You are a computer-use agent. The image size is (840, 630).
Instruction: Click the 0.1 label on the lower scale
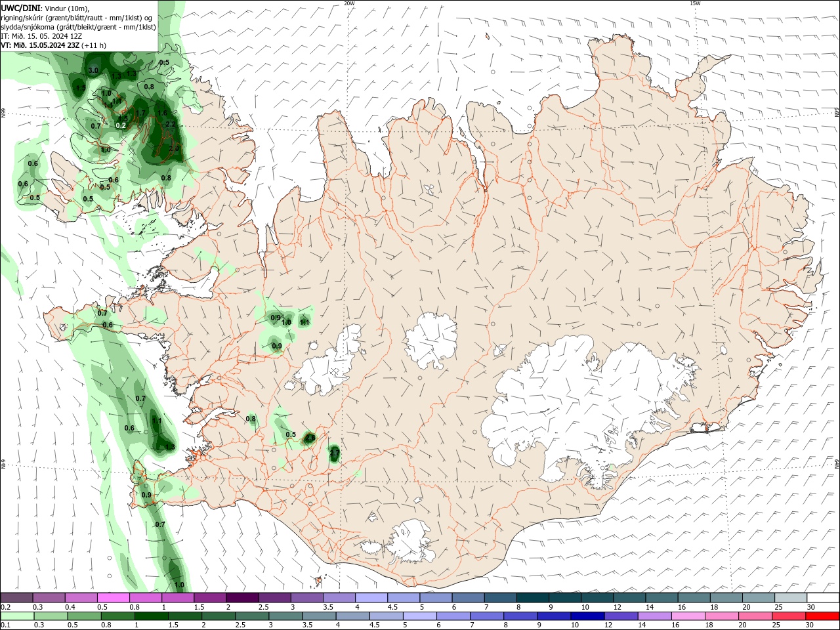(5, 625)
